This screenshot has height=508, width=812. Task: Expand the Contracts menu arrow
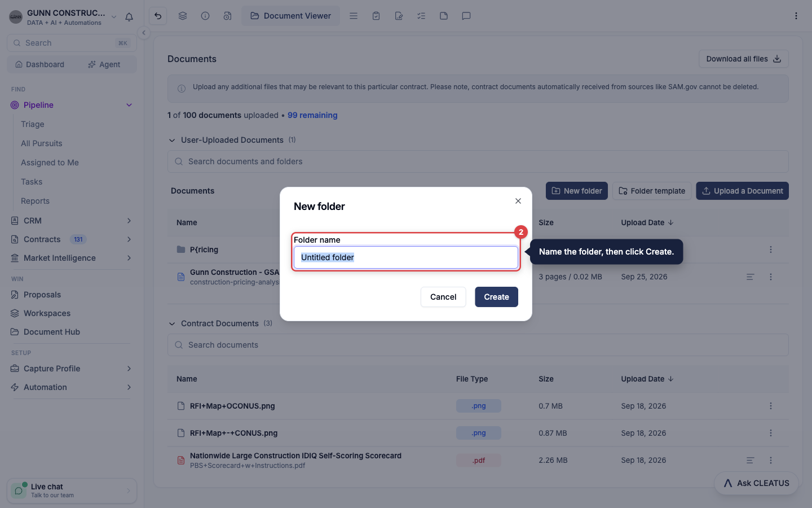[129, 239]
